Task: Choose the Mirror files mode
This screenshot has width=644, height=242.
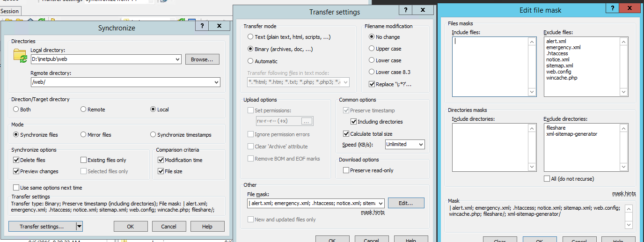Action: click(x=84, y=135)
